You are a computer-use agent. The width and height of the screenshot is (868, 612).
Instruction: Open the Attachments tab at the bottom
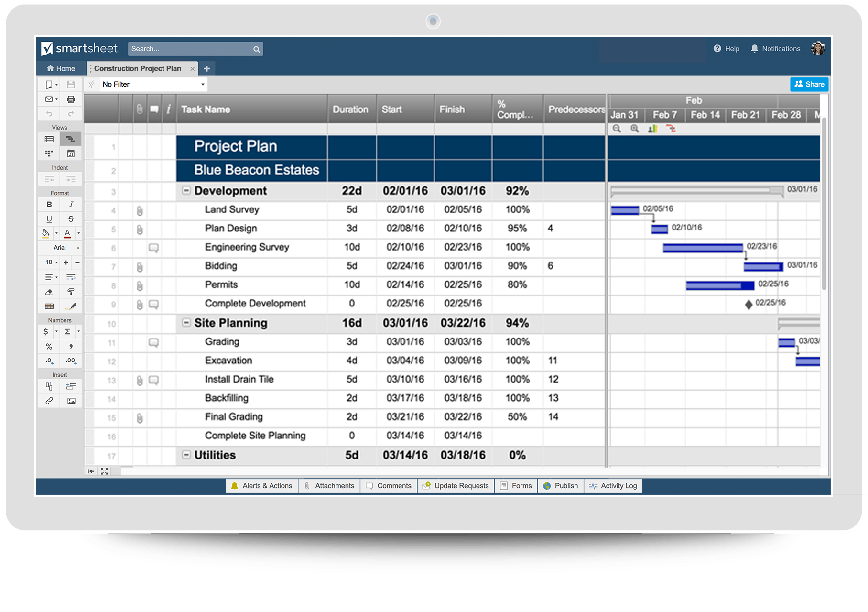[x=329, y=486]
